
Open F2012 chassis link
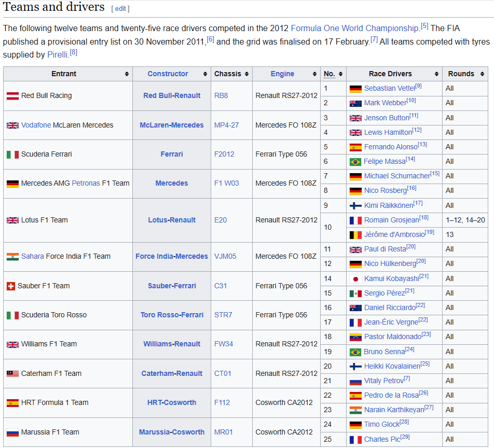[x=224, y=155]
